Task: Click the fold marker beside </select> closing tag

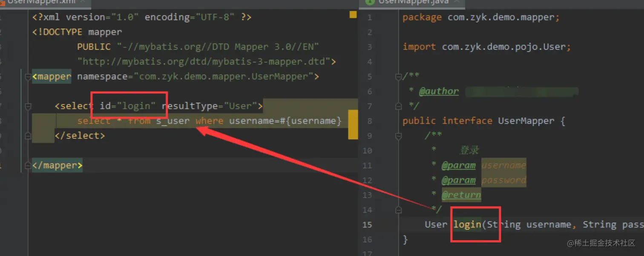Action: coord(28,136)
